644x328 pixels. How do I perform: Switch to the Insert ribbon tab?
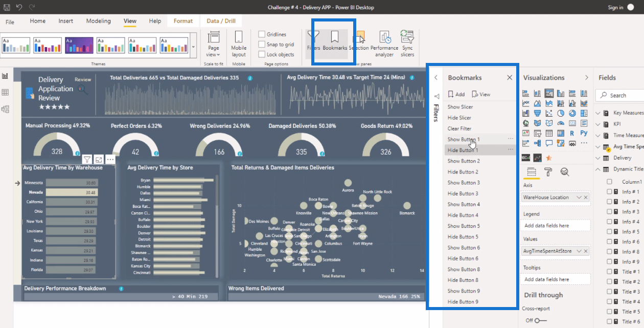pos(65,21)
